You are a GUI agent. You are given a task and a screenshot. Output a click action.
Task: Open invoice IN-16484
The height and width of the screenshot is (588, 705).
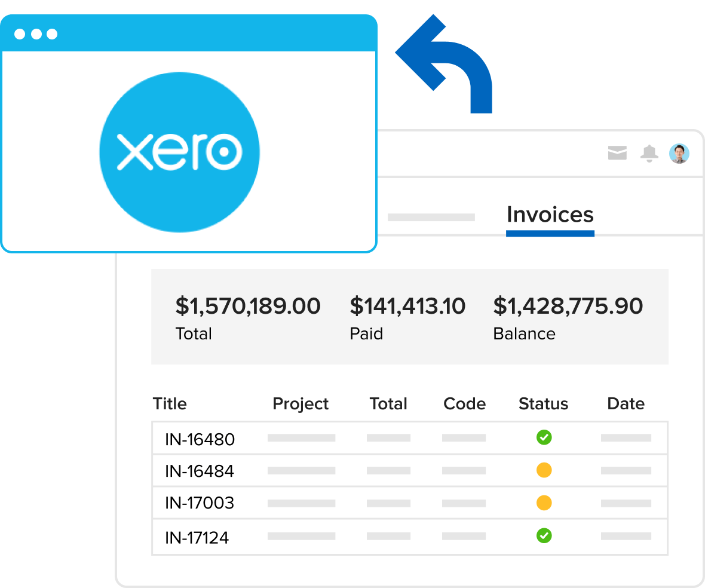point(199,471)
